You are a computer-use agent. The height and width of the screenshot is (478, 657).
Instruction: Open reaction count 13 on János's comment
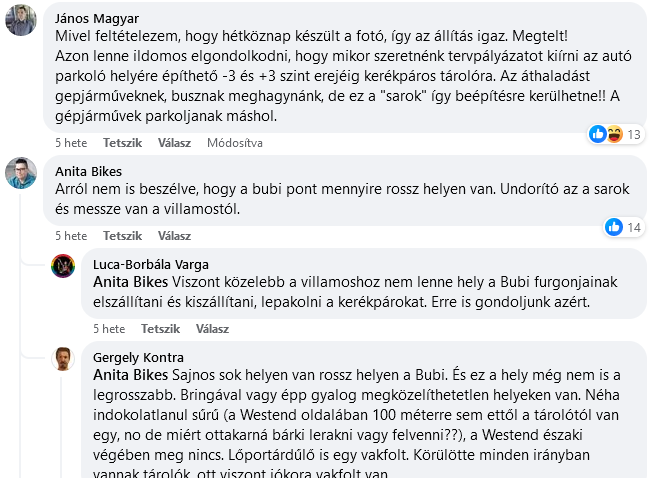pos(634,134)
